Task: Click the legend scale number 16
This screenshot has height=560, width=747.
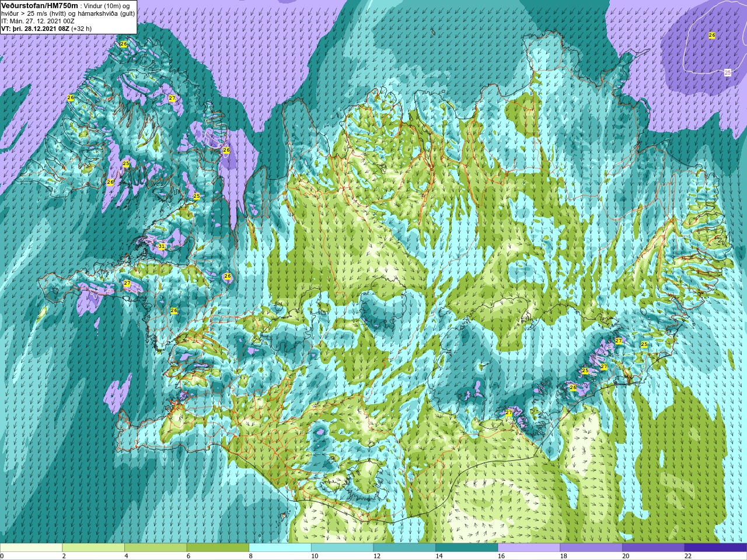Action: pos(501,556)
